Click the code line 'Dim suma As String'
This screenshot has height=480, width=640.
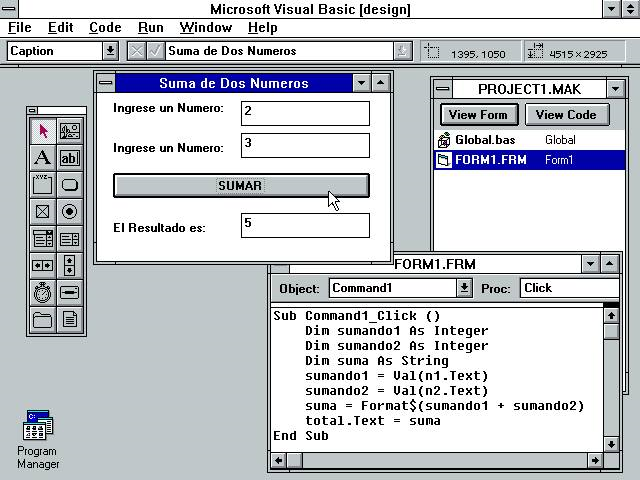coord(377,361)
